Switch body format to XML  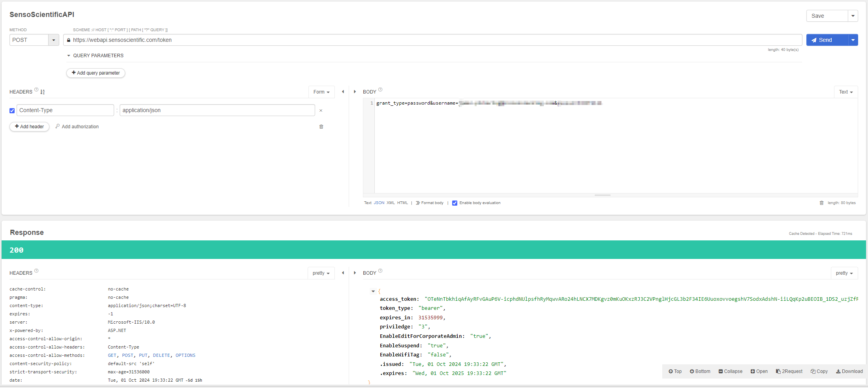[391, 203]
